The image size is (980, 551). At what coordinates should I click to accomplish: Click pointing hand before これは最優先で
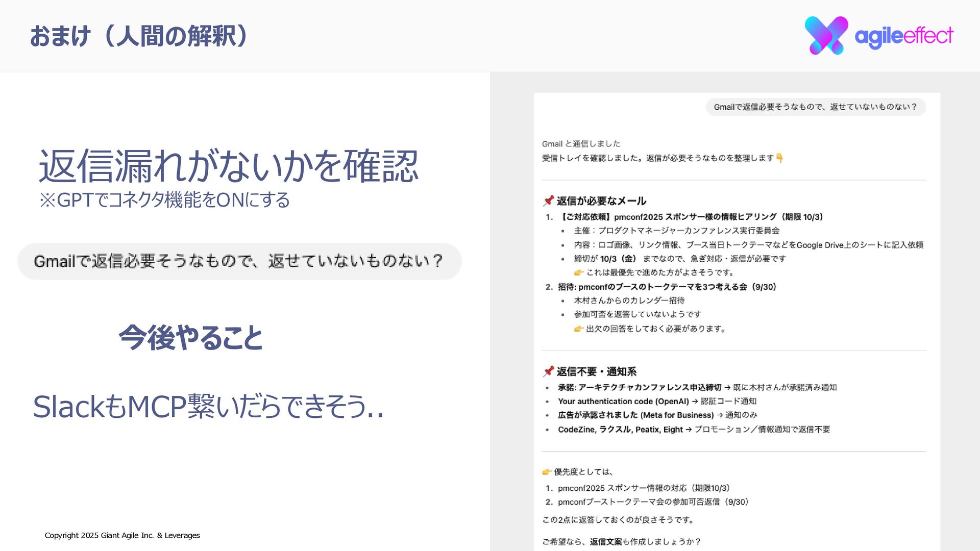pyautogui.click(x=579, y=272)
